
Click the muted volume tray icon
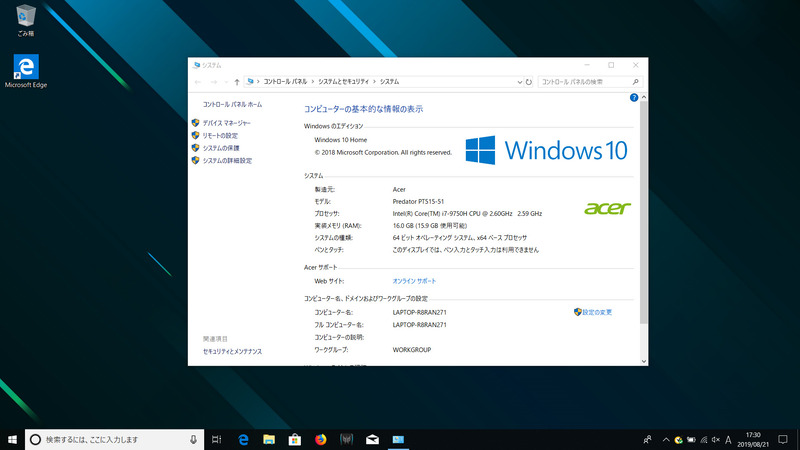coord(716,439)
